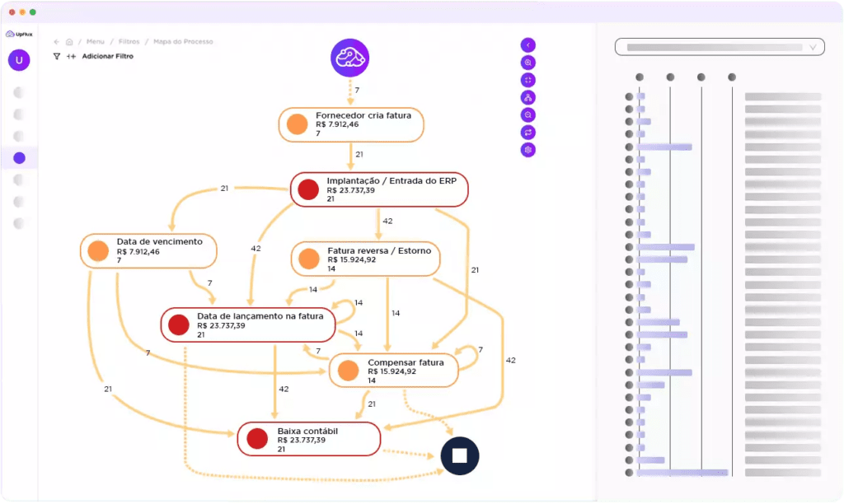Click the dark stop end node
Viewport: 844px width, 504px height.
coord(460,455)
